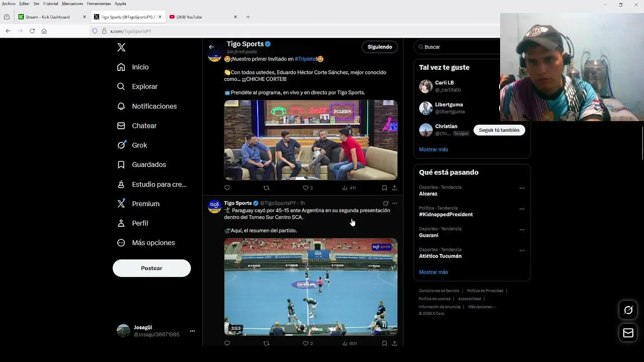Reply to the Chiche Corte post

pyautogui.click(x=227, y=188)
